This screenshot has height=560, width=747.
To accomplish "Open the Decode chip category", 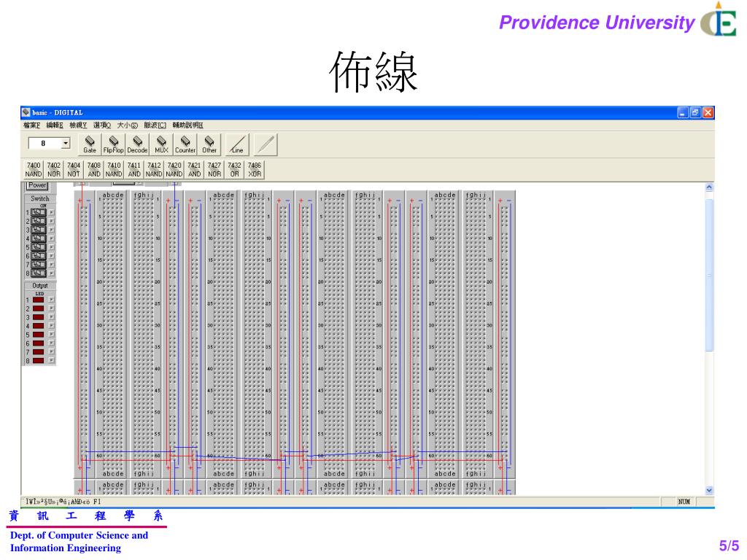I will point(137,144).
